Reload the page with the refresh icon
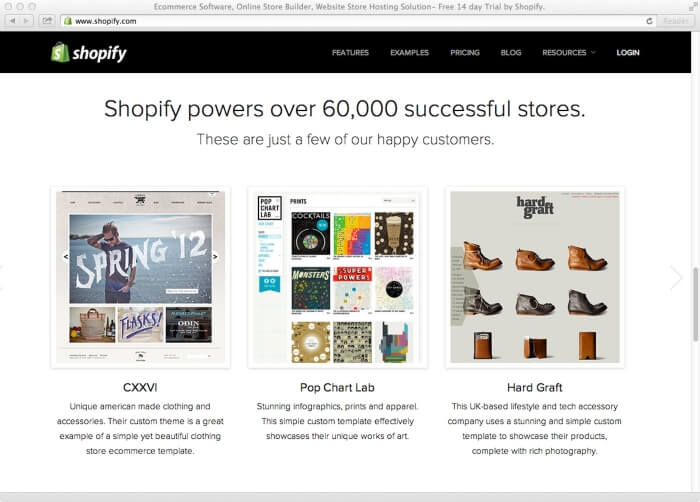This screenshot has height=502, width=700. click(649, 21)
